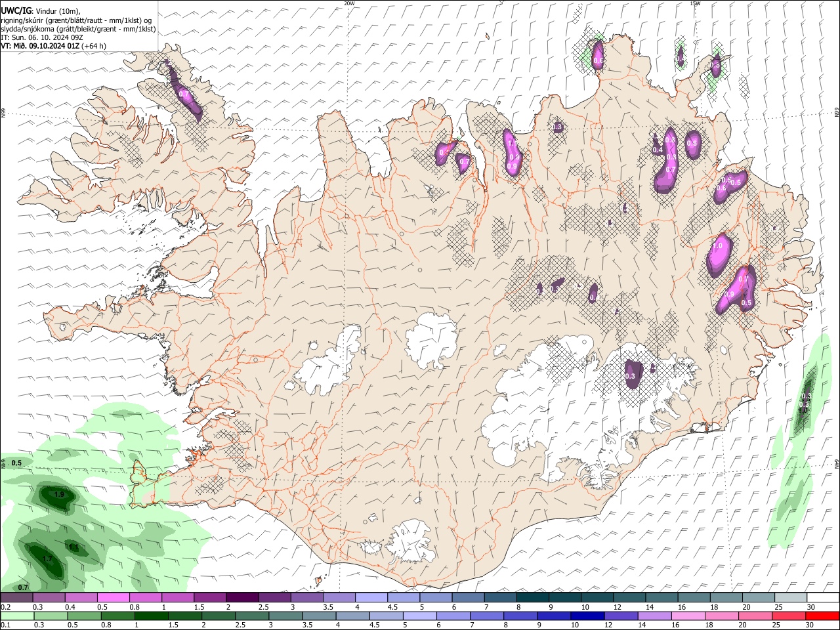Select the 0.5 pink swatch in top legend row
Screen dimensions: 840x630
[x=114, y=597]
